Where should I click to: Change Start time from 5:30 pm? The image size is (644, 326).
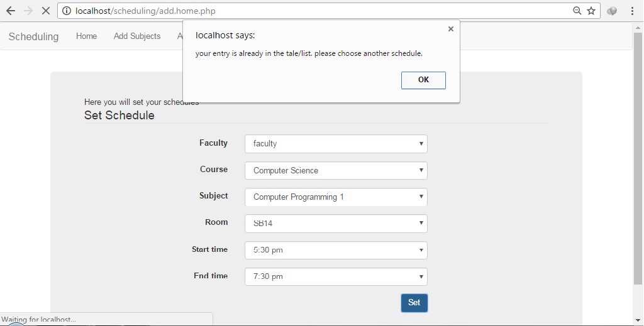(336, 250)
